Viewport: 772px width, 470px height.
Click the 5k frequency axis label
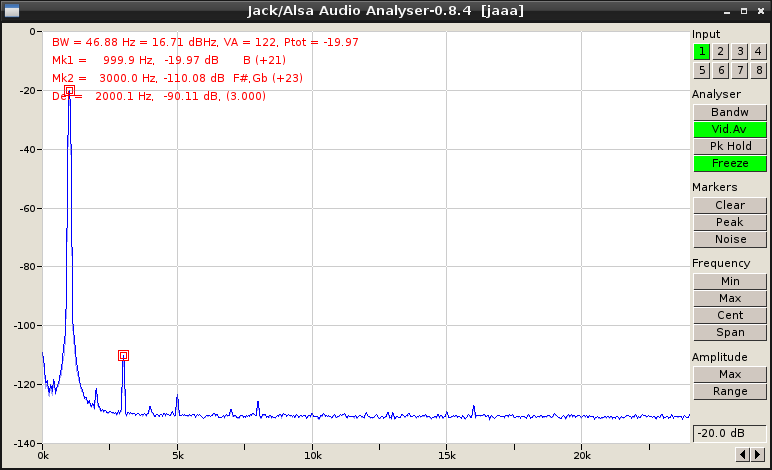pos(178,456)
